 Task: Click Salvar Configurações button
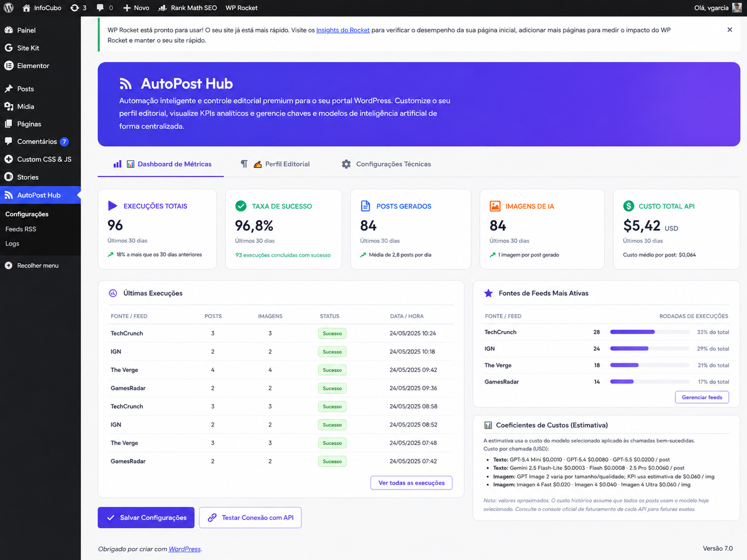point(146,518)
